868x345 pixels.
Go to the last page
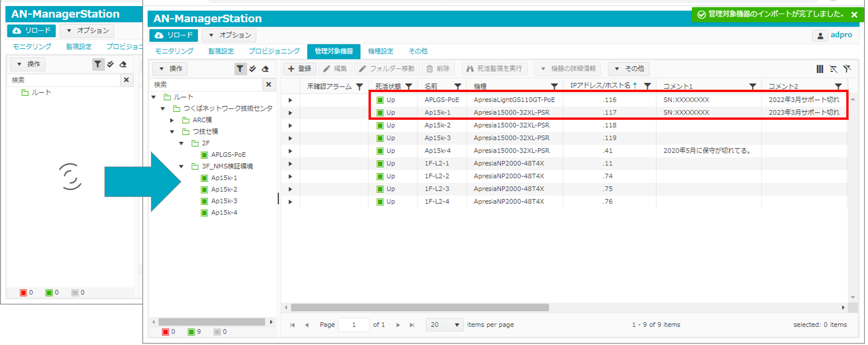(x=412, y=325)
